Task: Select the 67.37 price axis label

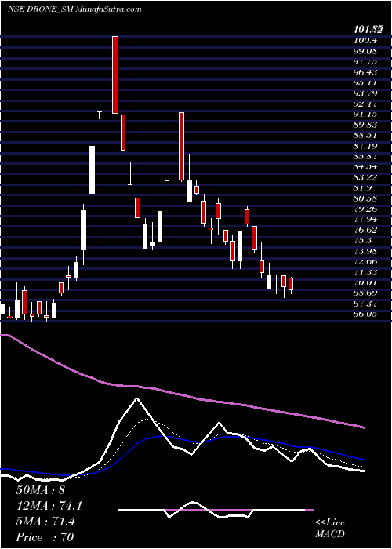Action: point(365,304)
